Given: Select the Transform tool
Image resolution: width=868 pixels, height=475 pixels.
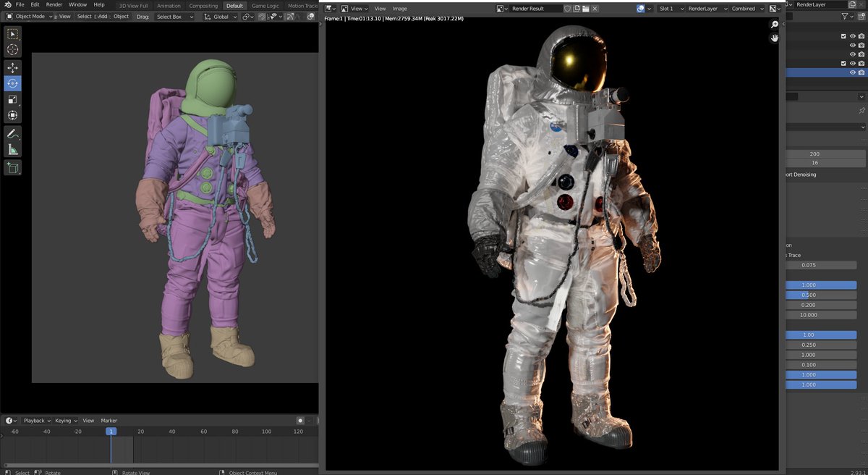Looking at the screenshot, I should pyautogui.click(x=13, y=115).
